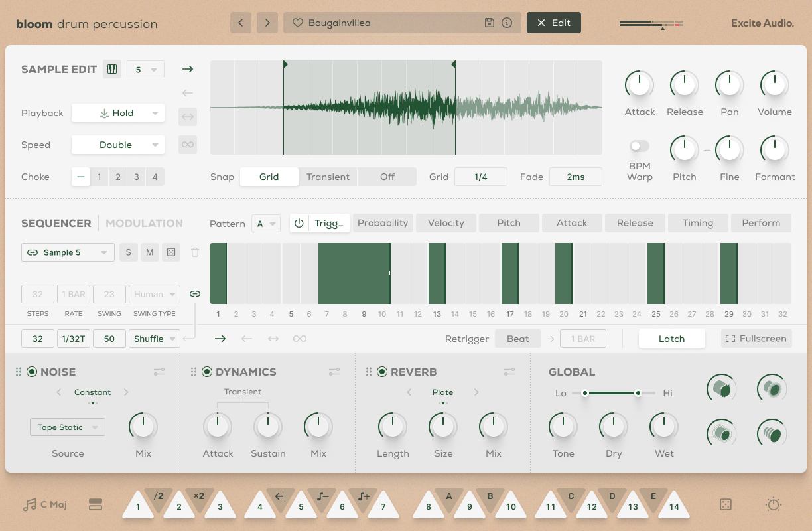Mute Sample 5 using the M button
Viewport: 812px width, 531px height.
pos(150,252)
